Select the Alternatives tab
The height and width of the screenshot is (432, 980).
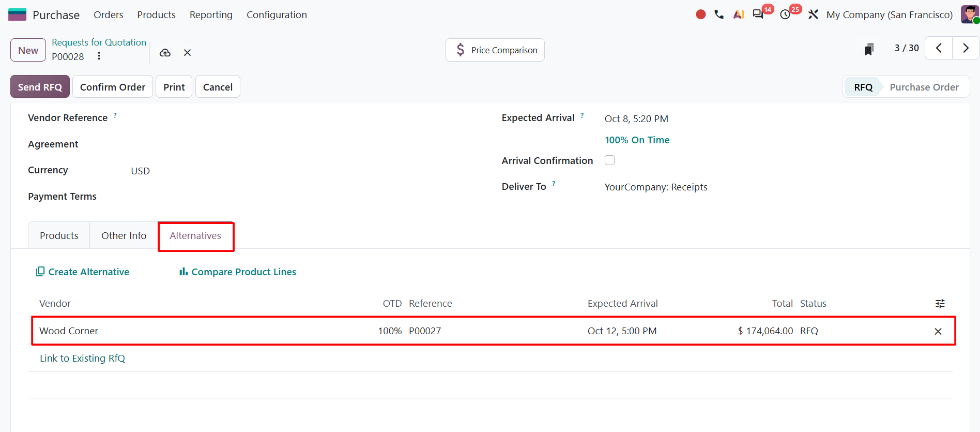click(195, 235)
